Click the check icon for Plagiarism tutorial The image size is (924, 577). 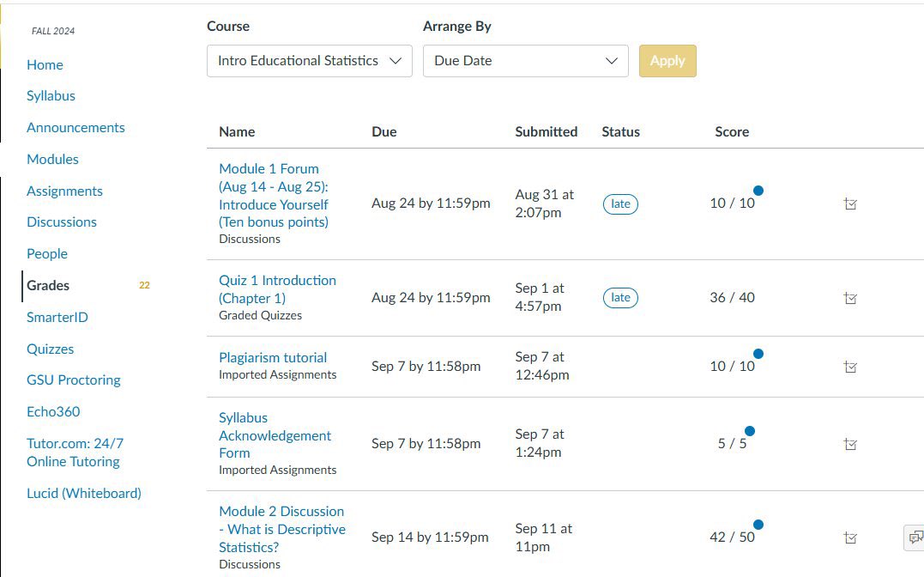point(850,367)
